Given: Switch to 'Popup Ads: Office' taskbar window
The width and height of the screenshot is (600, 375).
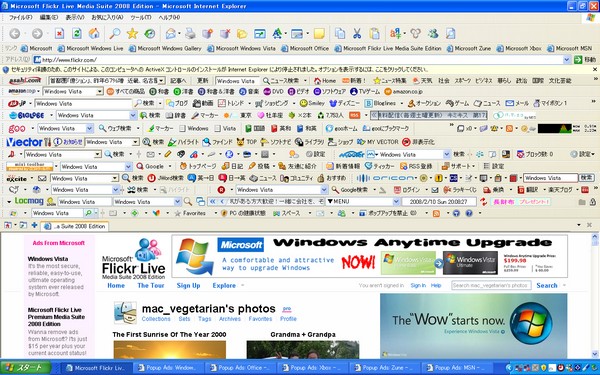Looking at the screenshot, I should coord(241,368).
